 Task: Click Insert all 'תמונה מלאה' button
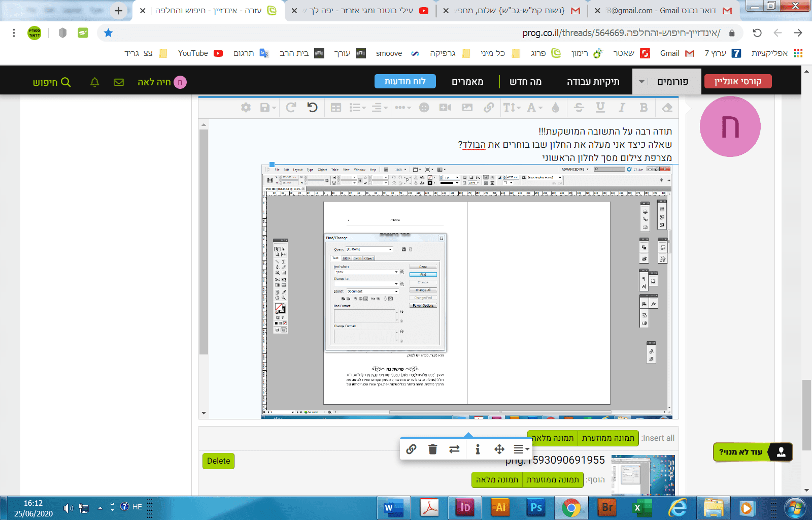(553, 438)
